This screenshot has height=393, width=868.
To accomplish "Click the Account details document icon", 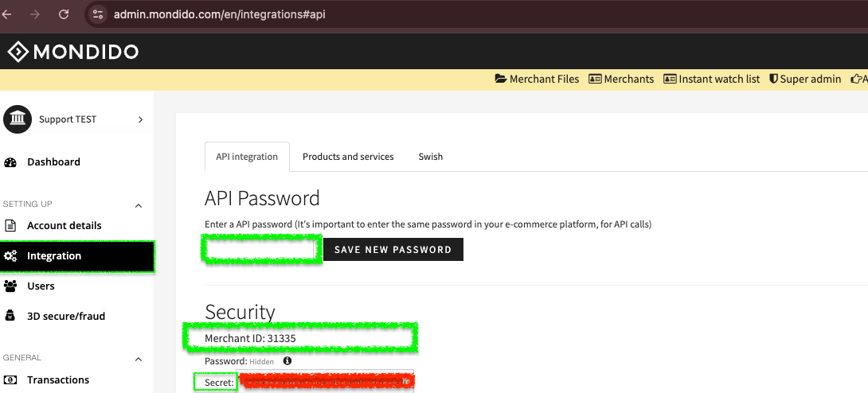I will pos(10,225).
